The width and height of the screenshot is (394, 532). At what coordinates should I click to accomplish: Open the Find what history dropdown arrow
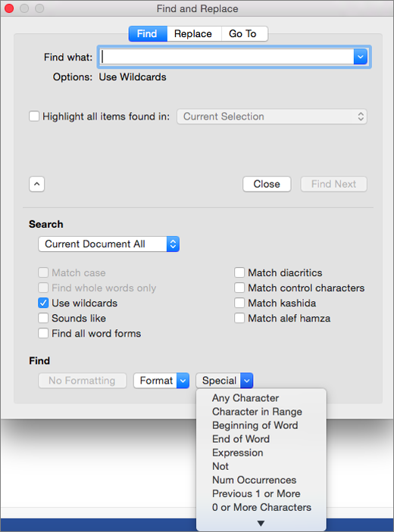(x=361, y=57)
